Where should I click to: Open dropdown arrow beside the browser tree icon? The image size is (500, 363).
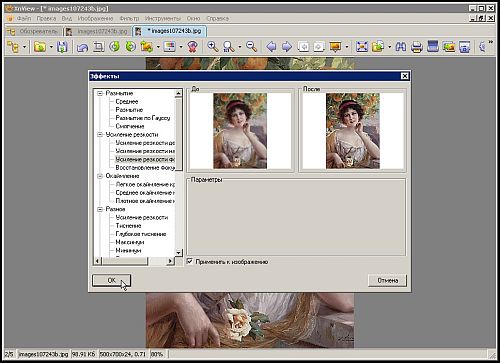coord(24,47)
